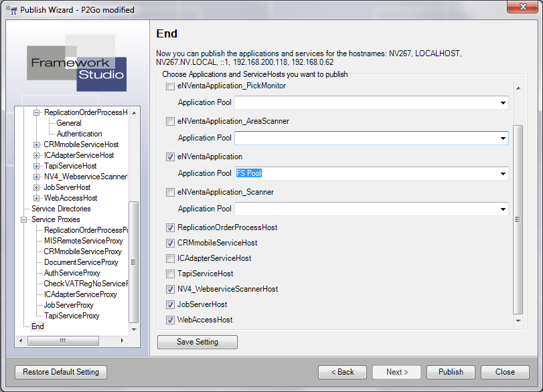Uncheck the ReplicationOrderProcessHost checkbox

tap(170, 227)
